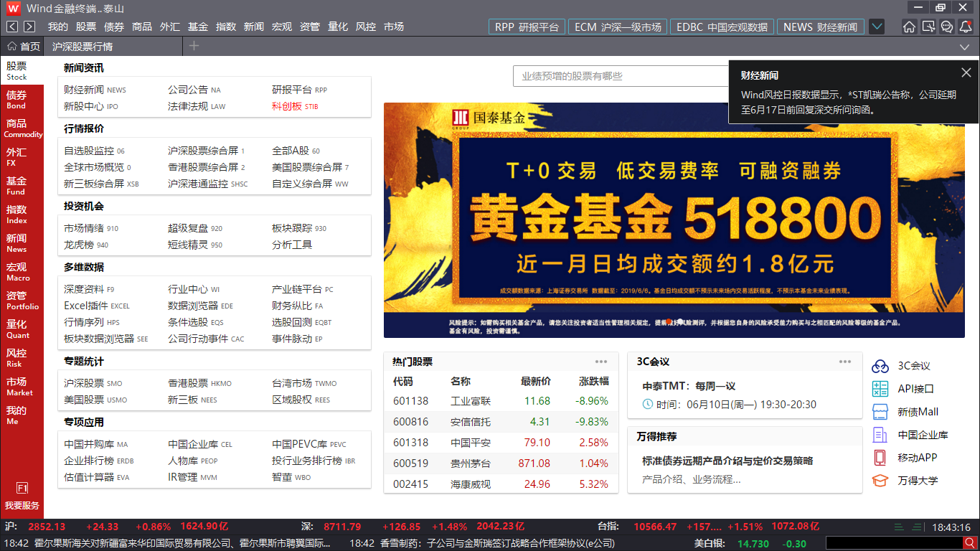The image size is (980, 551).
Task: Select the 工业富联 row in 热门股票
Action: click(501, 401)
